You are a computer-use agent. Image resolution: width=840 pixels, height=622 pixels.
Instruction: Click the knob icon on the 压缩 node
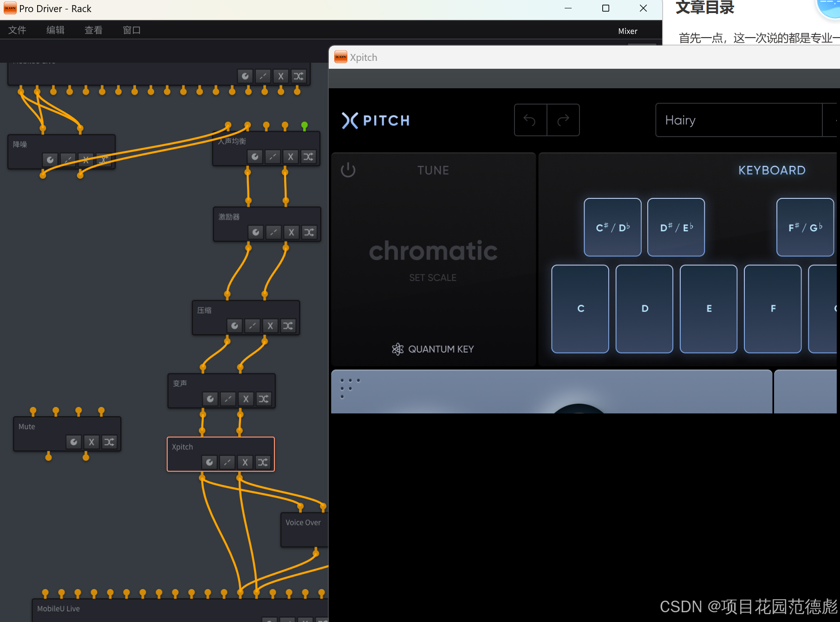coord(234,326)
